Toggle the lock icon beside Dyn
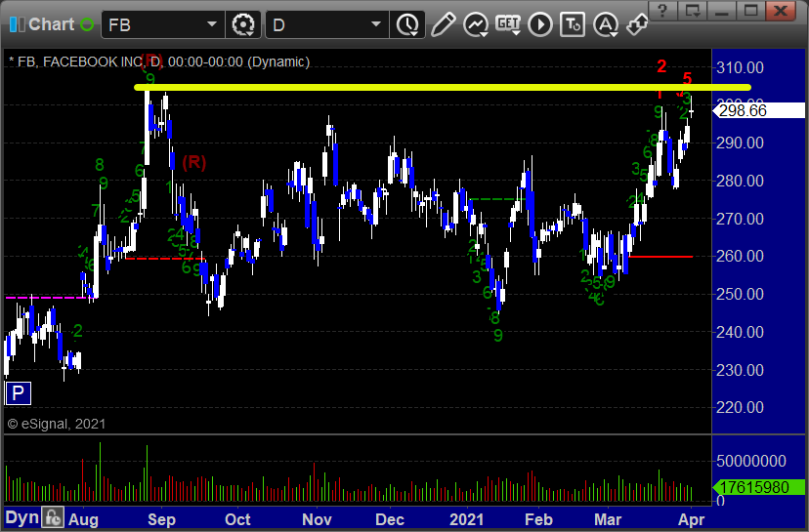 (x=53, y=517)
